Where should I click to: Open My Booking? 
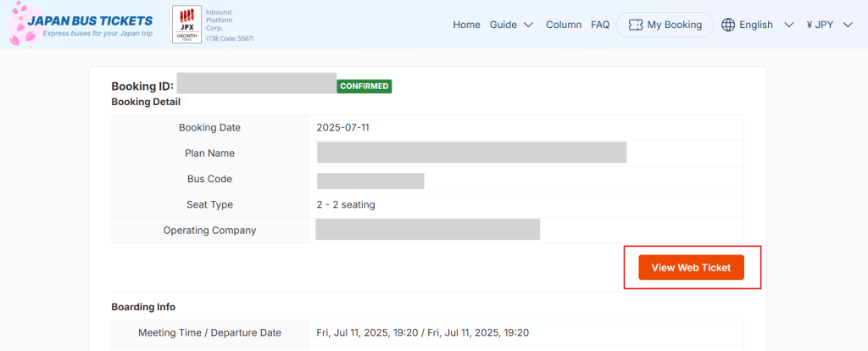click(665, 25)
